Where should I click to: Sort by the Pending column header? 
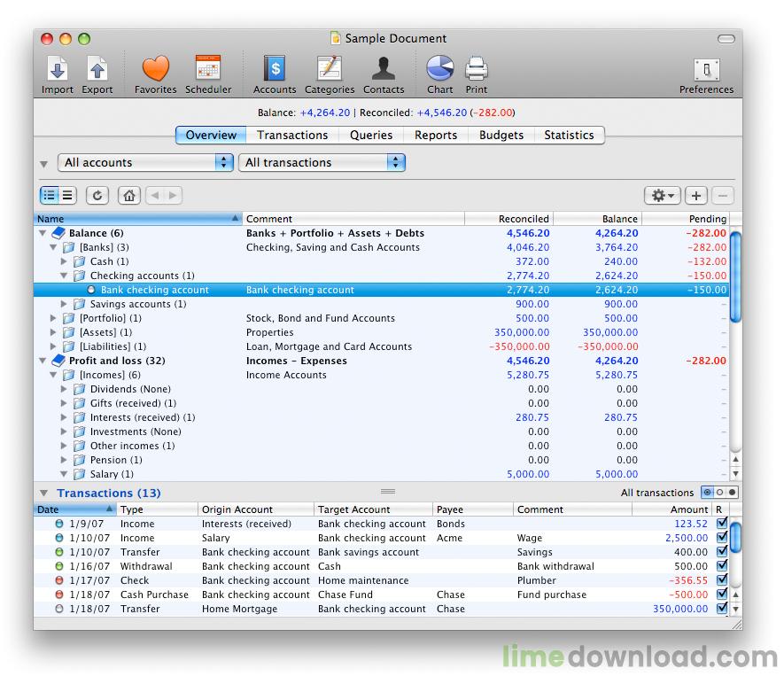pyautogui.click(x=685, y=219)
